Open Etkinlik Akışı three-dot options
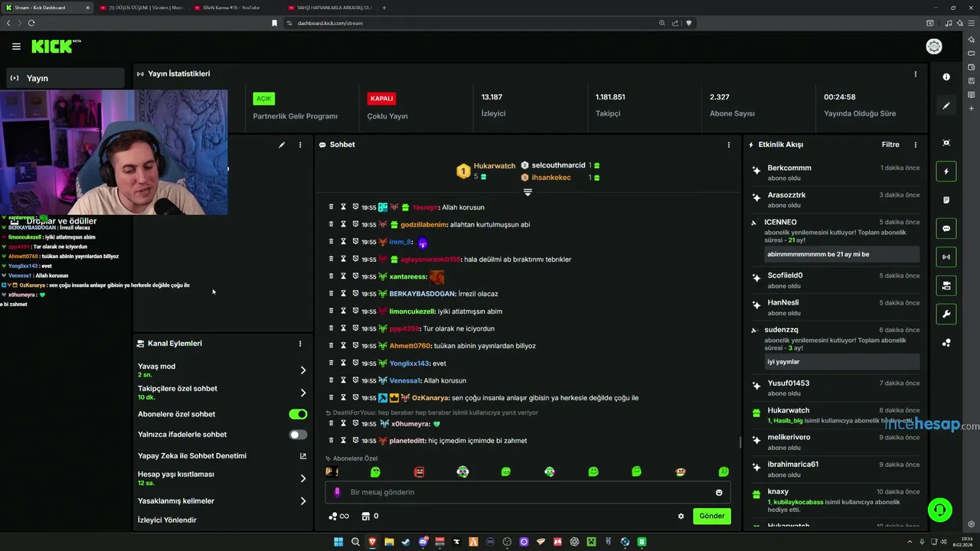The height and width of the screenshot is (551, 980). 915,145
